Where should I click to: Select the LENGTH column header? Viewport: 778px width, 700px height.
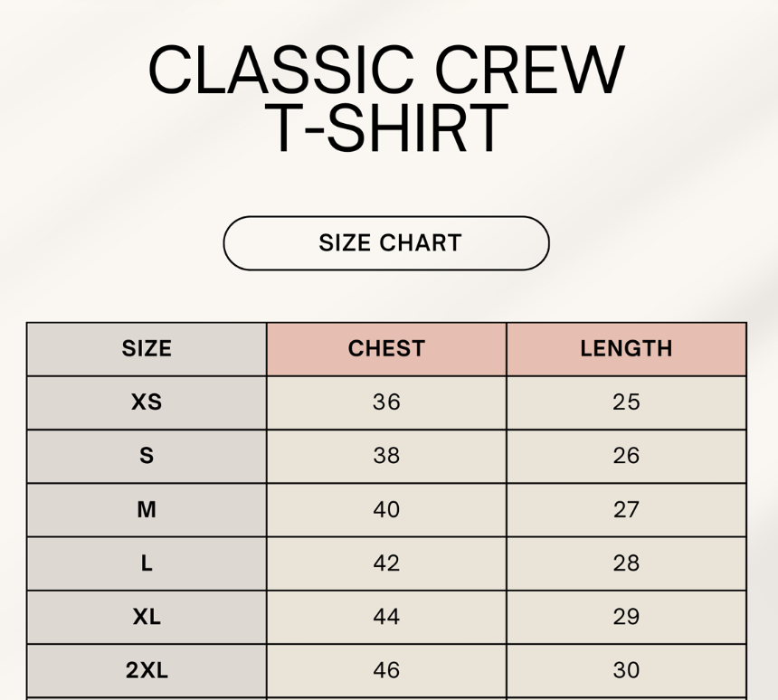click(626, 349)
